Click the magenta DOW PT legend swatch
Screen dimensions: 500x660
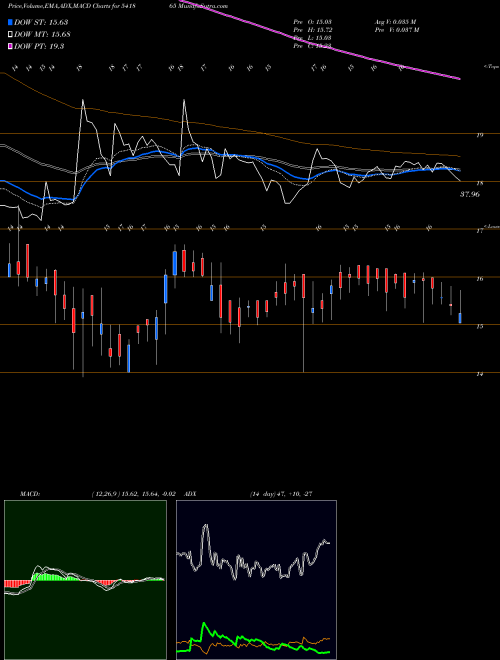[10, 46]
